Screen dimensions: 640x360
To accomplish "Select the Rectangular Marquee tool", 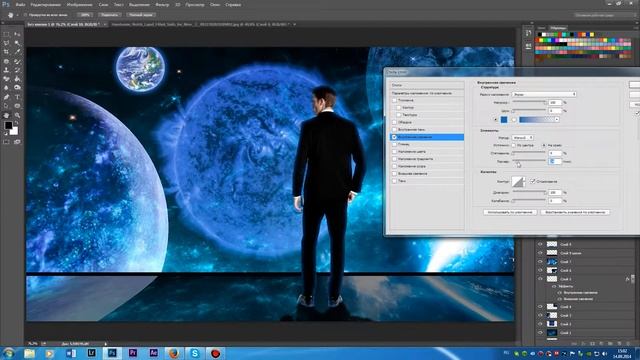I will tap(6, 34).
